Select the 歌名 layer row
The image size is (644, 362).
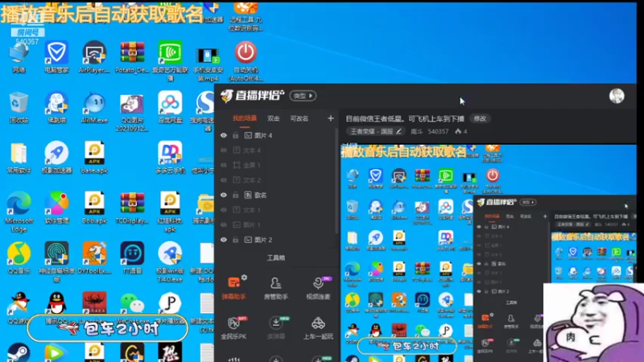point(277,195)
